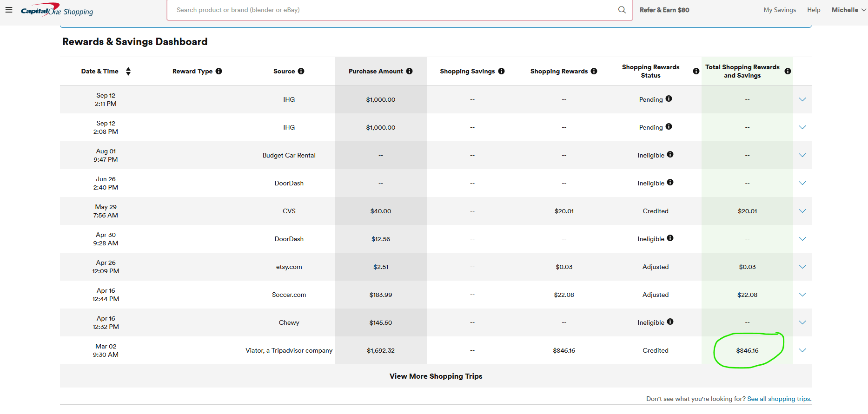The height and width of the screenshot is (414, 868).
Task: Click the search magnifier icon
Action: (622, 10)
